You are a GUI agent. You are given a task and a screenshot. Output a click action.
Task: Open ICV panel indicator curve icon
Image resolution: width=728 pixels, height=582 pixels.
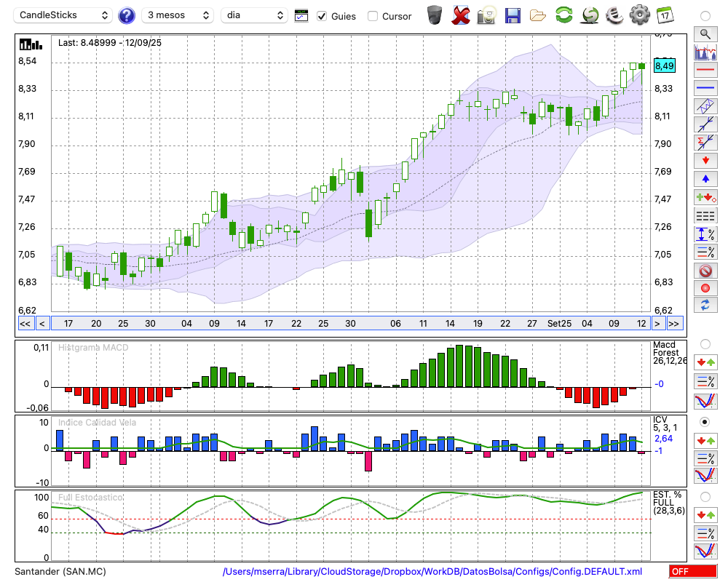tap(705, 476)
